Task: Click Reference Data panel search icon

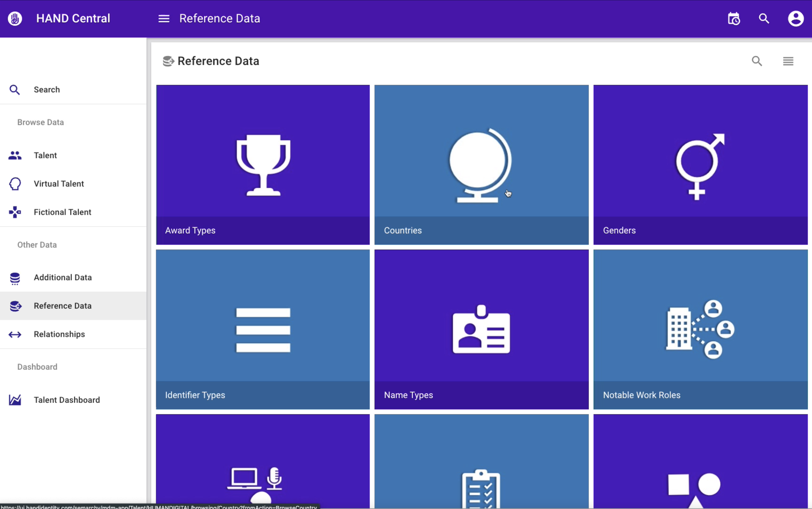Action: coord(757,61)
